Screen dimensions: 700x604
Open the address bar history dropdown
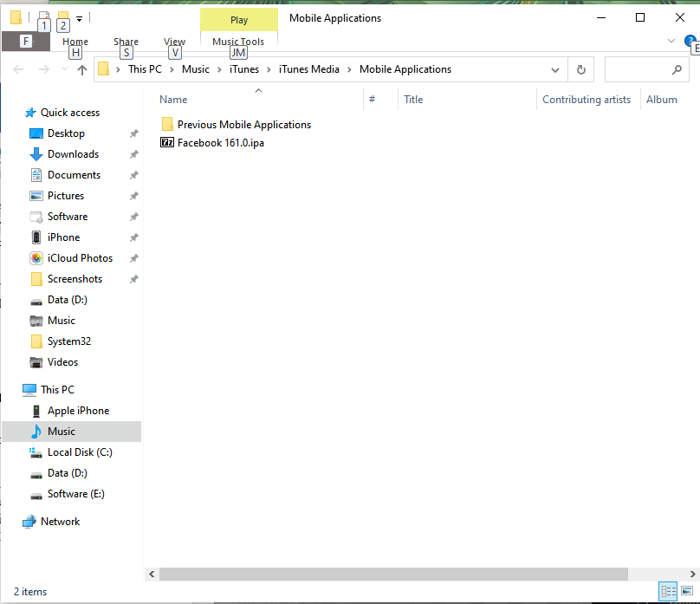(556, 70)
